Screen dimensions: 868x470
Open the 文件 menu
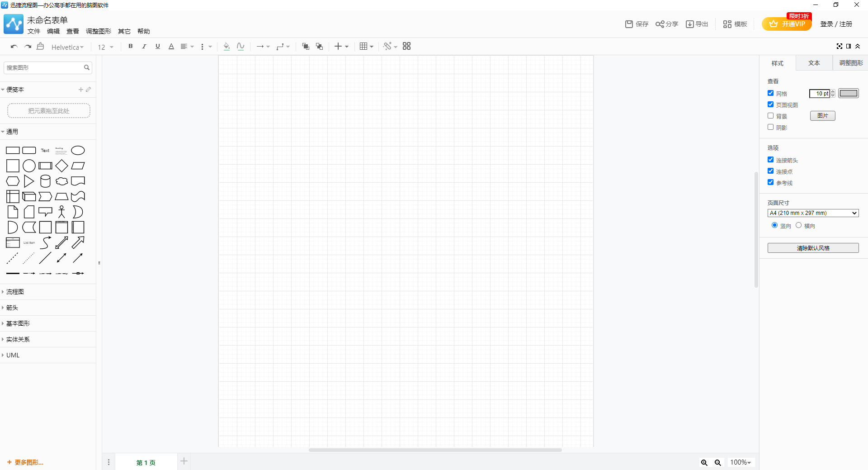click(34, 31)
